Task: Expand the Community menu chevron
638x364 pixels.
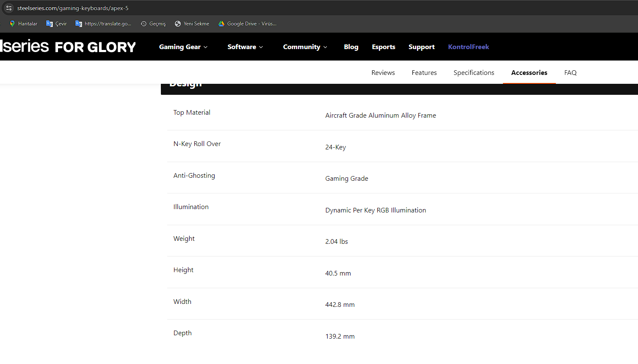Action: pyautogui.click(x=325, y=47)
